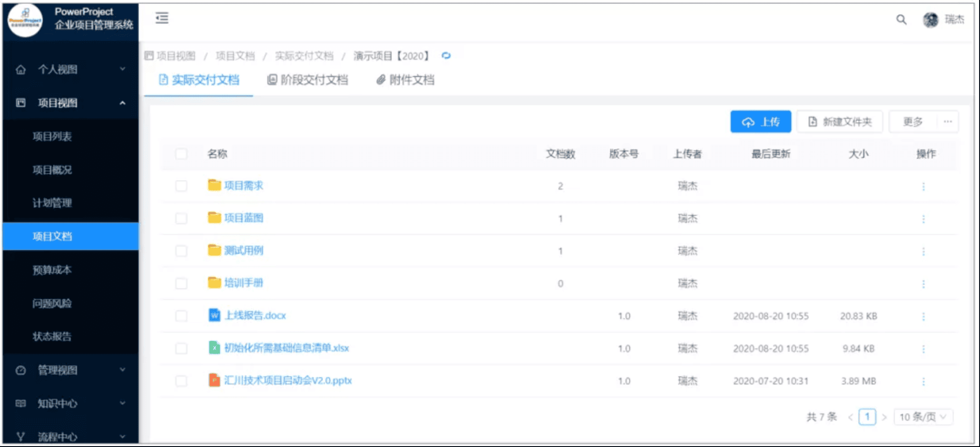Open the 更多 dropdown button
This screenshot has width=980, height=447.
[x=912, y=121]
